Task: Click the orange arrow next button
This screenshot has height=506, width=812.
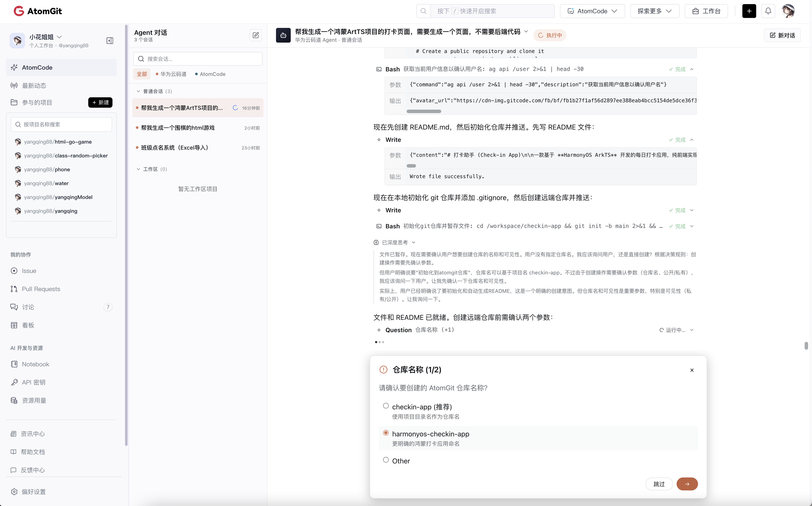Action: [687, 484]
